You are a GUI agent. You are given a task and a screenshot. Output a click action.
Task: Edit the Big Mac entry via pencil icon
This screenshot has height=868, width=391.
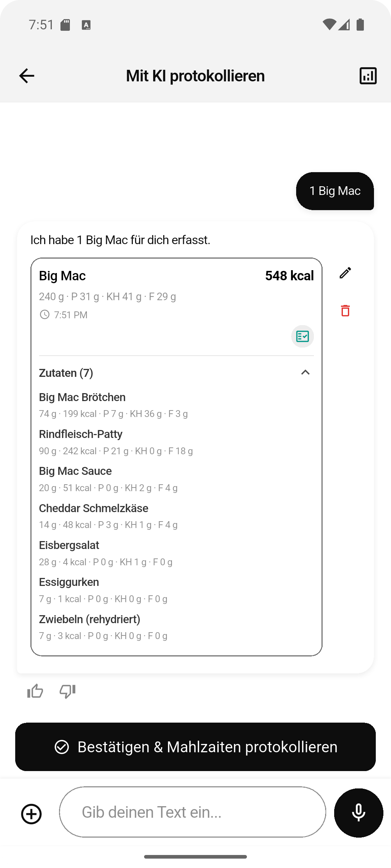(x=345, y=274)
